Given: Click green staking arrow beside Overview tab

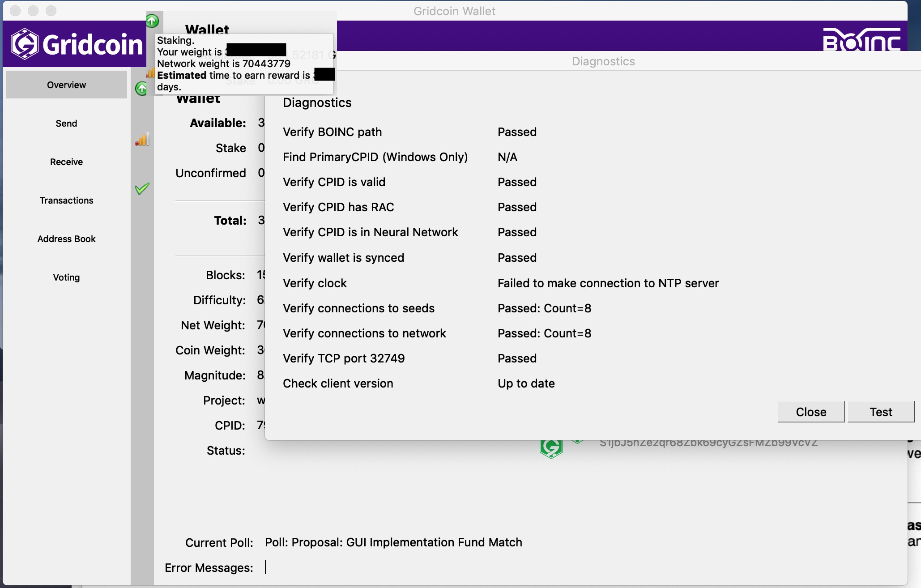Looking at the screenshot, I should click(x=141, y=89).
